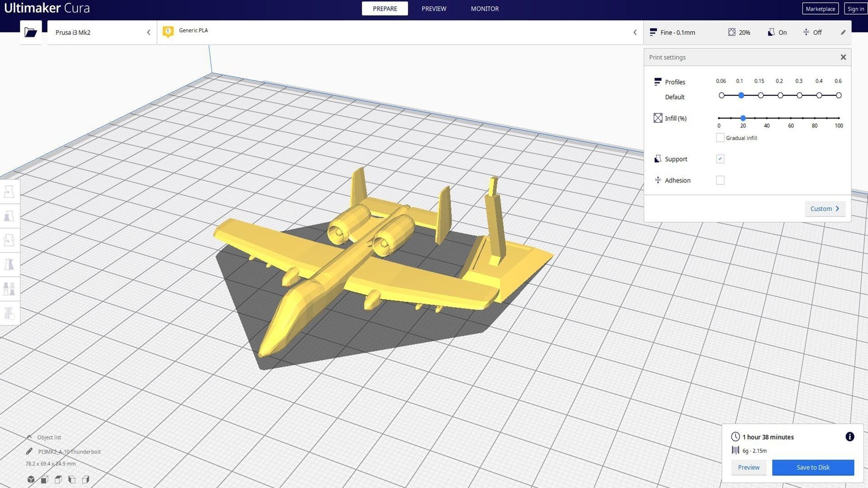Select the 0.2 layer height profile

[x=780, y=95]
